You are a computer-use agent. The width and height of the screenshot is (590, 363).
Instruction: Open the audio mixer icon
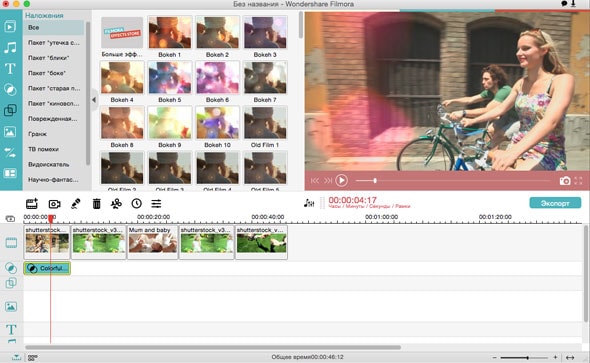[x=309, y=203]
